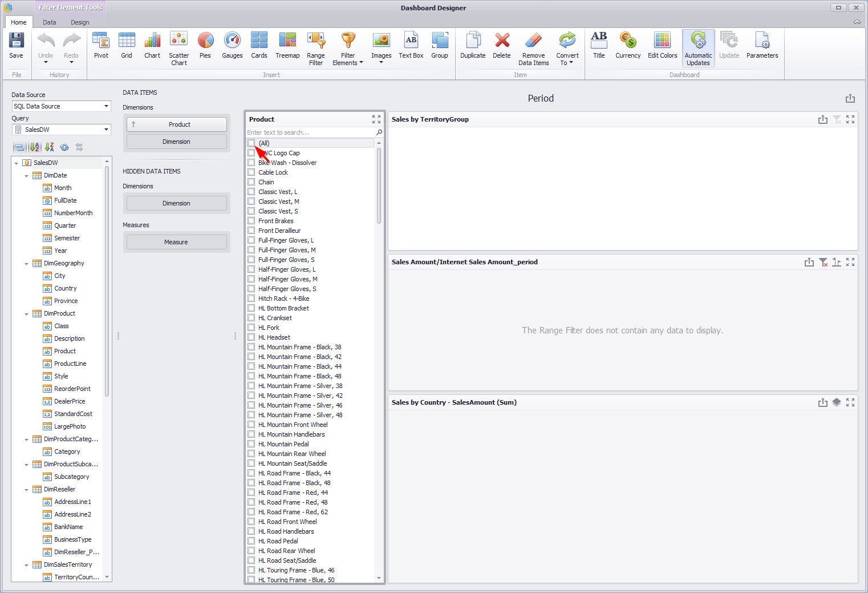The width and height of the screenshot is (868, 593).
Task: Delete the selected item via ribbon
Action: tap(502, 46)
